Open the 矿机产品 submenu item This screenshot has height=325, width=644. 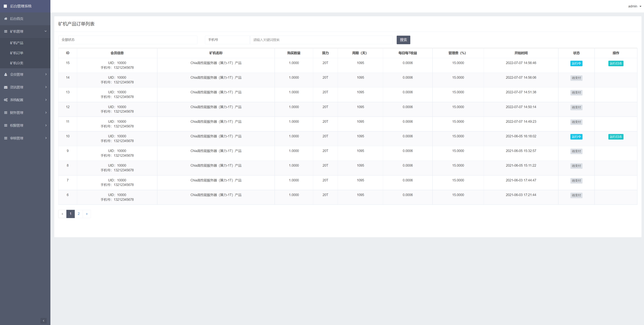pyautogui.click(x=16, y=43)
